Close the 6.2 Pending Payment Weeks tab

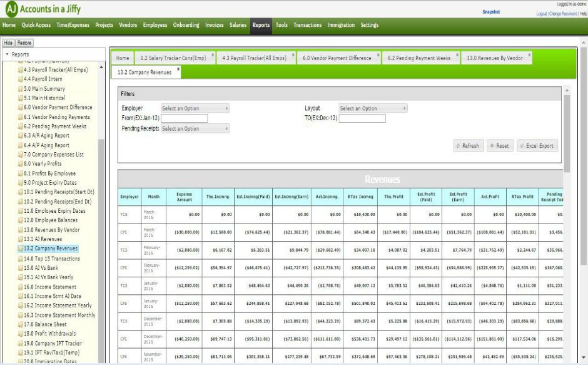coord(457,55)
